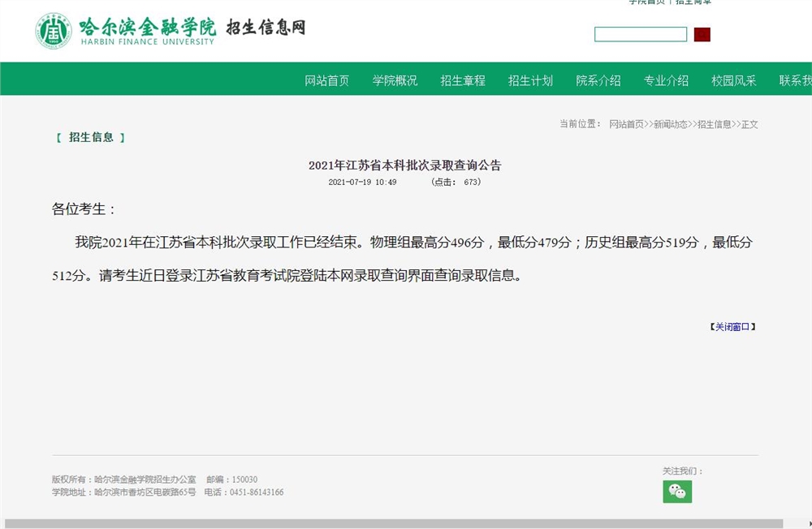The height and width of the screenshot is (529, 812).
Task: Focus the search input field at top
Action: 640,34
